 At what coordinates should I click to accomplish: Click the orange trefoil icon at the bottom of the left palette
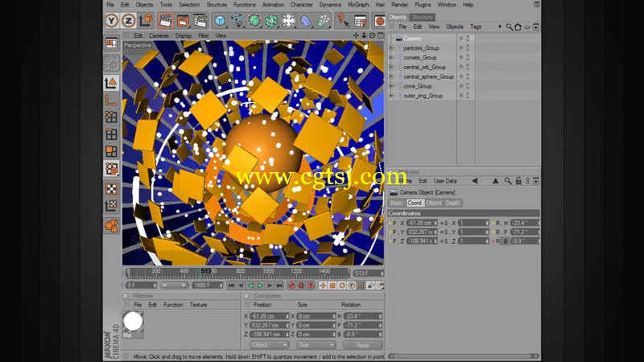coord(111,226)
